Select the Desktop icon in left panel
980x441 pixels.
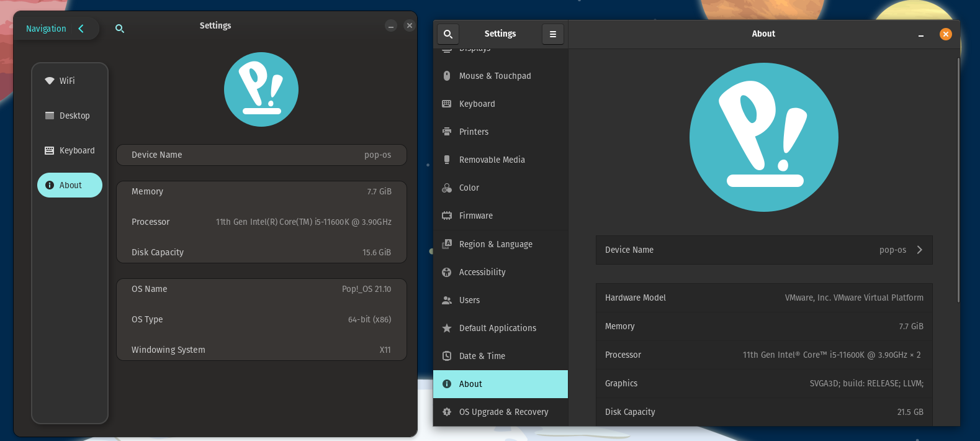50,116
